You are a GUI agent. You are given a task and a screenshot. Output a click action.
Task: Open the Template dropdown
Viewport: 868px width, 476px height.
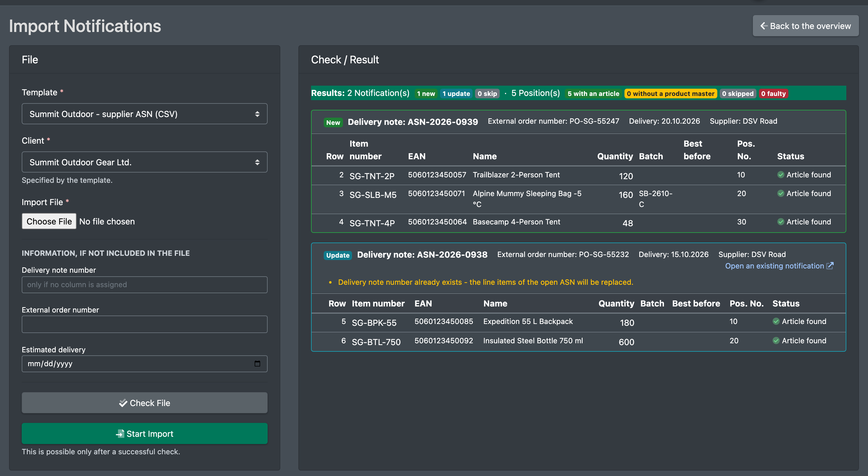pyautogui.click(x=145, y=114)
